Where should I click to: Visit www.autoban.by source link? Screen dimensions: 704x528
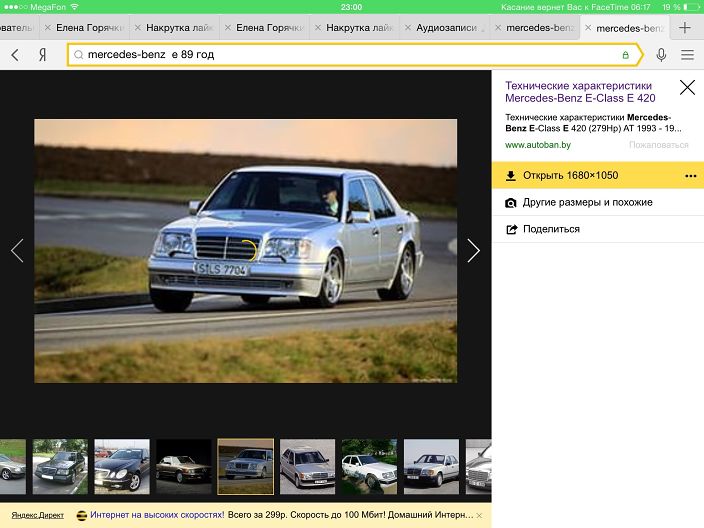pyautogui.click(x=538, y=145)
